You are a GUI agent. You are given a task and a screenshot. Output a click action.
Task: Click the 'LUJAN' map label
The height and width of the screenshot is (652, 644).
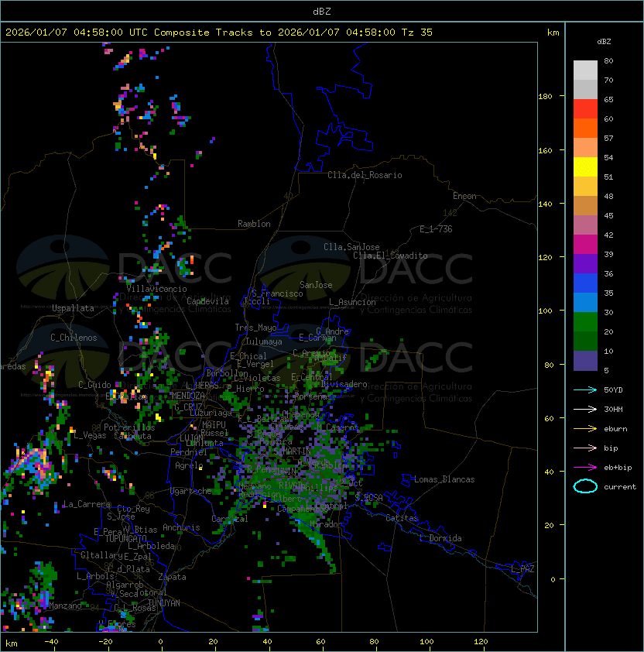coord(191,438)
